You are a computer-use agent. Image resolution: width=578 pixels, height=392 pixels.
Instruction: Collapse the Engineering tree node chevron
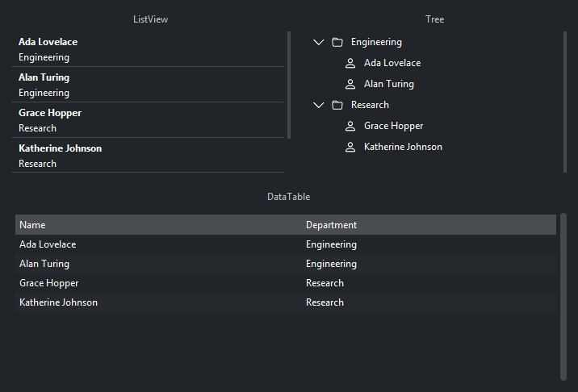319,42
